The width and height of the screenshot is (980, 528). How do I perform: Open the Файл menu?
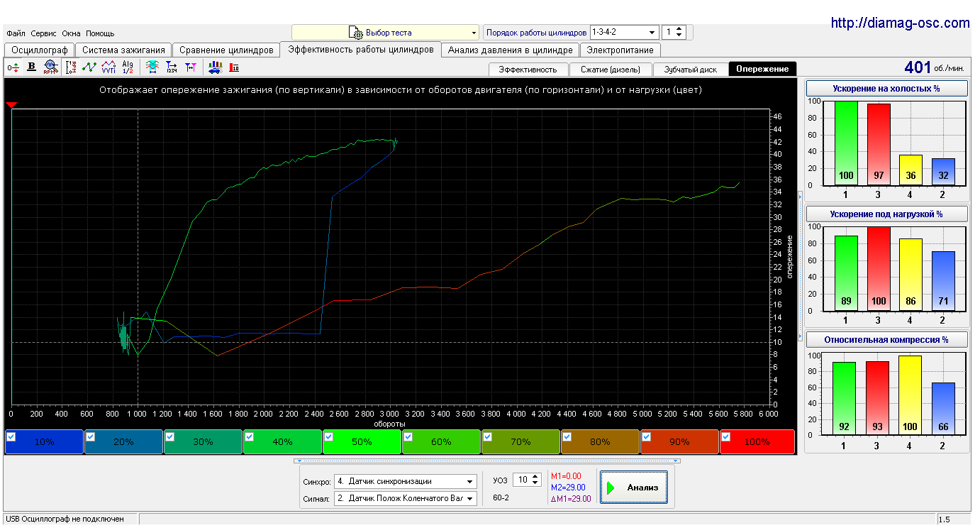(16, 33)
